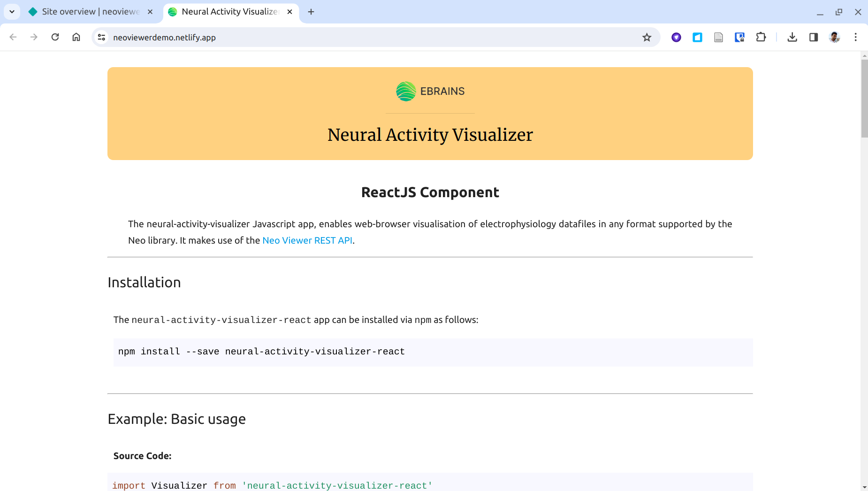Viewport: 868px width, 491px height.
Task: Open the Neo Viewer REST API link
Action: point(307,240)
